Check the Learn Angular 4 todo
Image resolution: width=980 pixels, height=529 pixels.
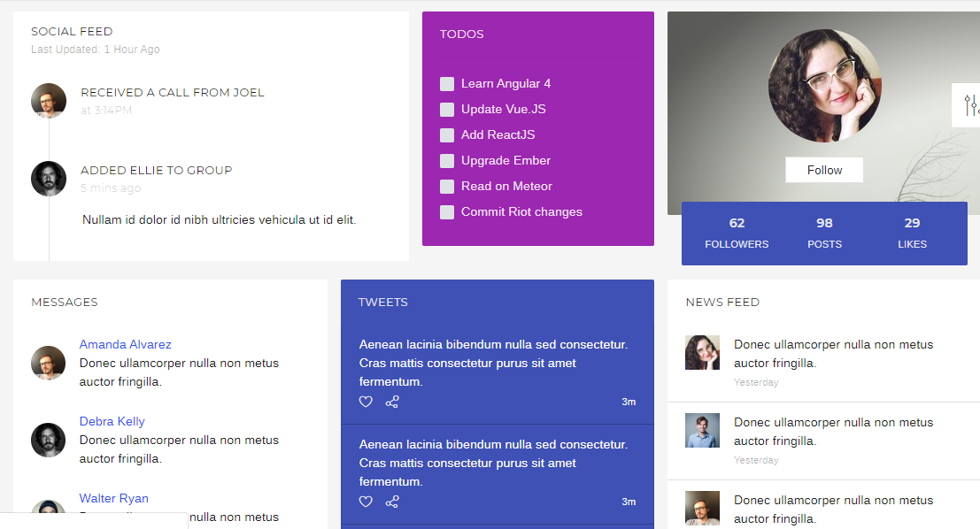tap(447, 84)
